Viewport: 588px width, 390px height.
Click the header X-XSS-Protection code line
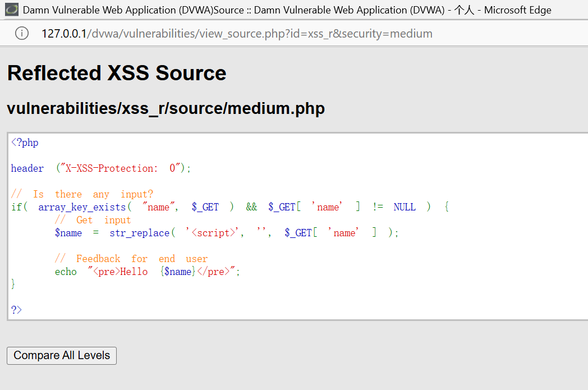tap(101, 168)
